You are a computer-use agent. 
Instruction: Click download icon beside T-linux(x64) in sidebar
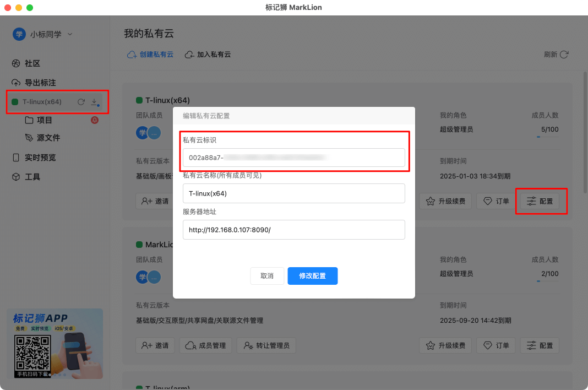point(94,102)
